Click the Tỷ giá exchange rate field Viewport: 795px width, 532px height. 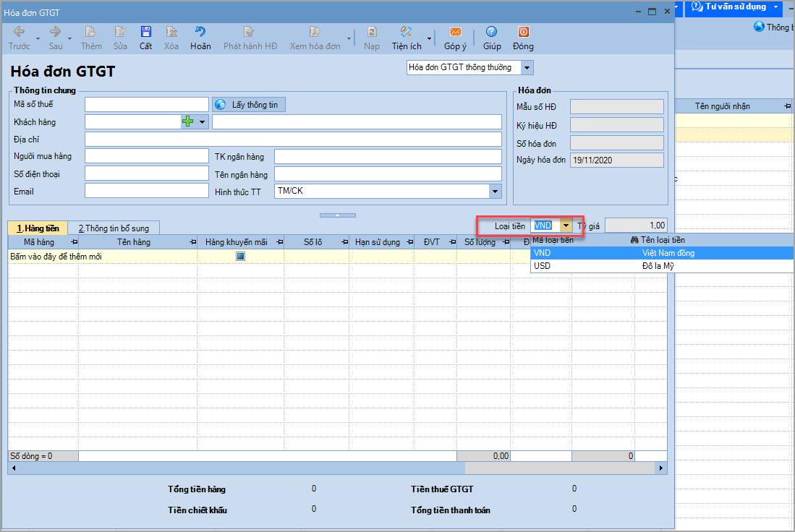(x=636, y=226)
